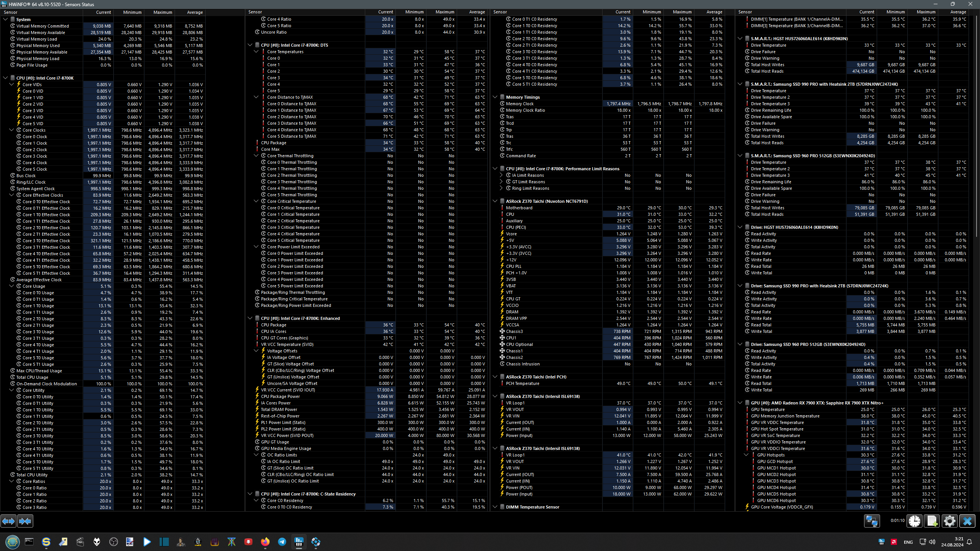Open the remote network monitoring icon
980x551 pixels.
[872, 521]
